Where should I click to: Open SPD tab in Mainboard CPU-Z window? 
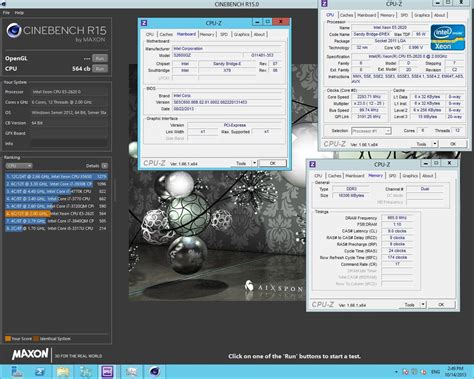click(x=224, y=34)
